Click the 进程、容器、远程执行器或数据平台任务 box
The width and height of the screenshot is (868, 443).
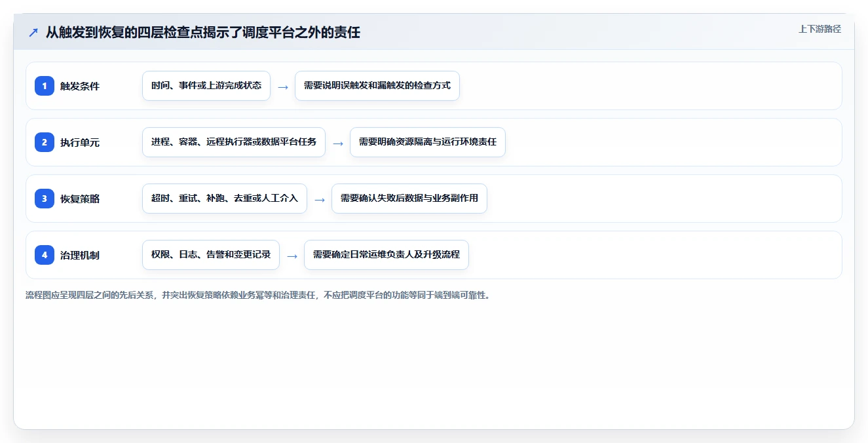click(x=234, y=142)
